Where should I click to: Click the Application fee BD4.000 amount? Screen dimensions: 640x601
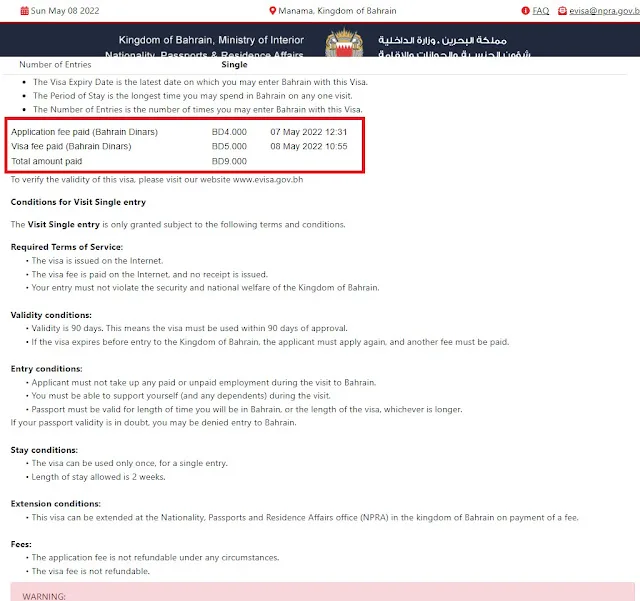(229, 132)
